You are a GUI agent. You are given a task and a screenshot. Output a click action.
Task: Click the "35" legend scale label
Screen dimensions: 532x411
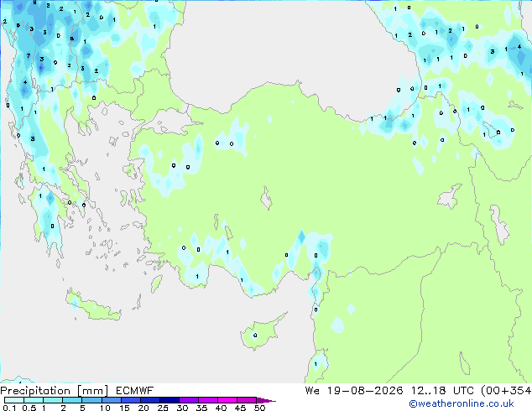pos(201,408)
